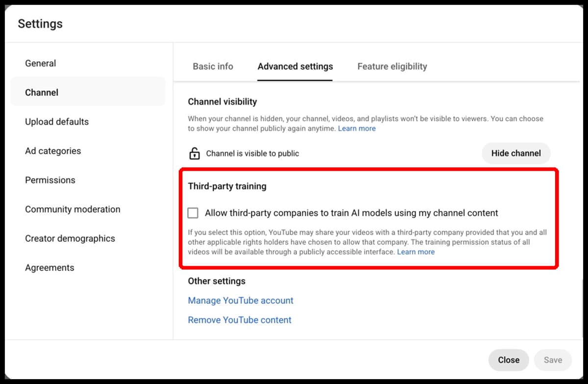Viewport: 588px width, 384px height.
Task: Click the 'Allow third-party companies to train' label
Action: coord(351,213)
